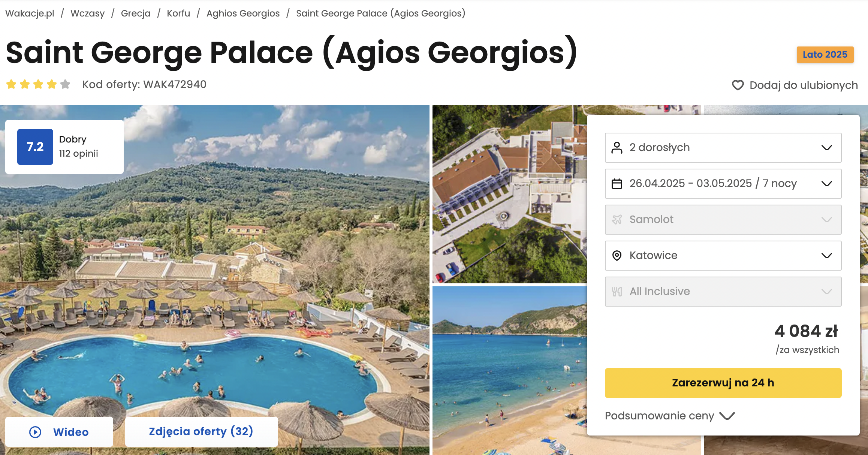Click Zarezerwuj na 24 h button
The width and height of the screenshot is (868, 455).
(x=723, y=383)
